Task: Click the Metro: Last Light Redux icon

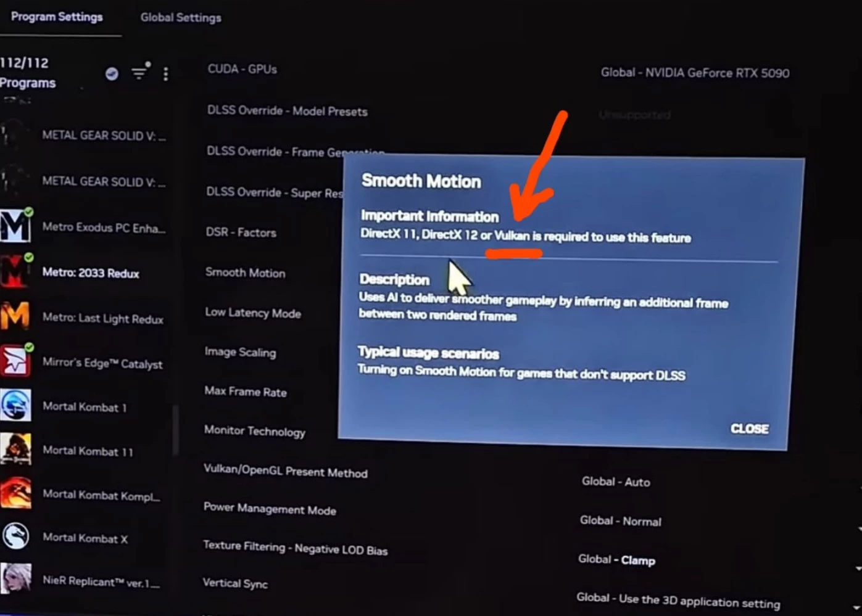Action: pyautogui.click(x=15, y=317)
